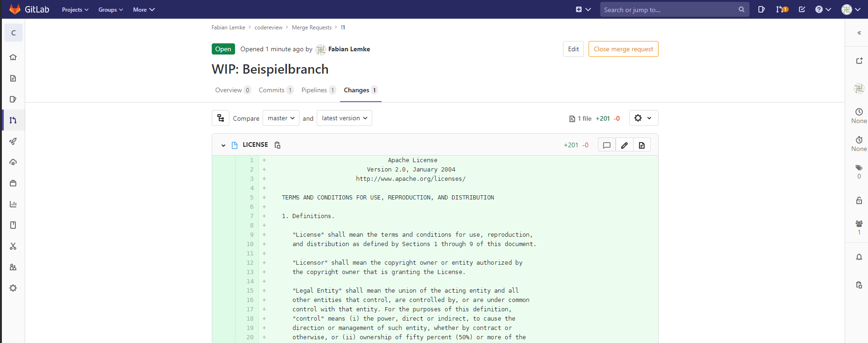Click Edit merge request button
Viewport: 868px width, 343px height.
click(x=573, y=49)
